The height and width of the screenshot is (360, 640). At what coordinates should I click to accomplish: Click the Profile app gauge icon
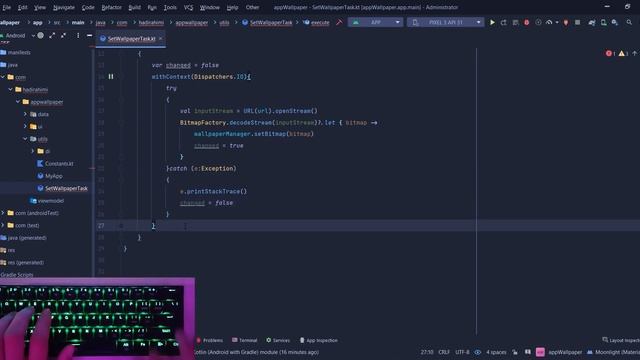click(x=549, y=22)
